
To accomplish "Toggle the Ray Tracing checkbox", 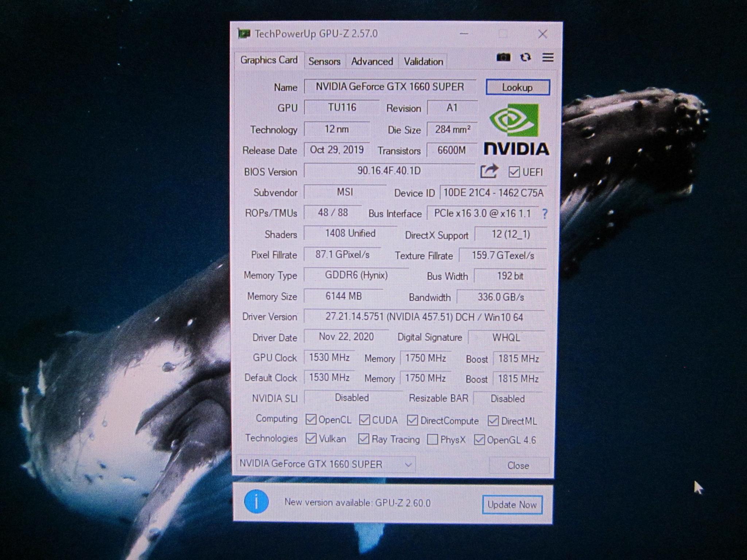I will [364, 439].
